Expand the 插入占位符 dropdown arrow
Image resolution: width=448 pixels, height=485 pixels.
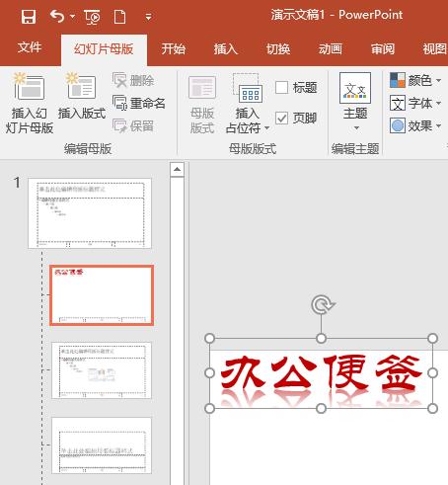[x=266, y=127]
